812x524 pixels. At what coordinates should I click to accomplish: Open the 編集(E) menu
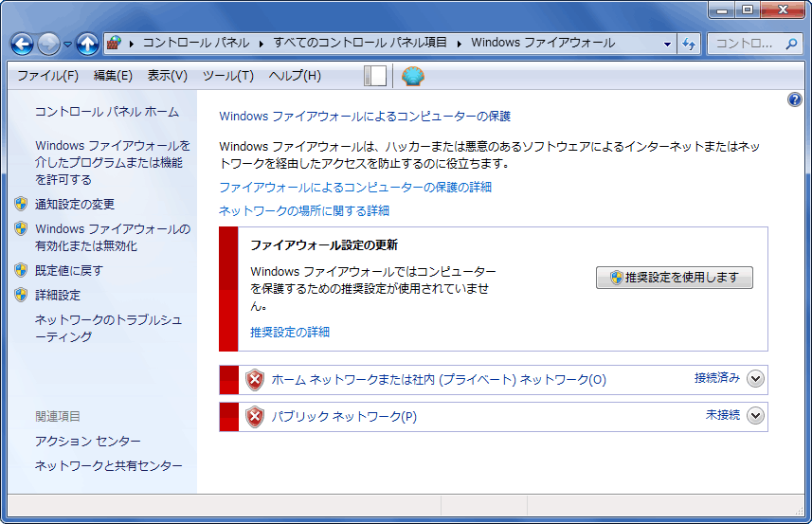(x=113, y=76)
